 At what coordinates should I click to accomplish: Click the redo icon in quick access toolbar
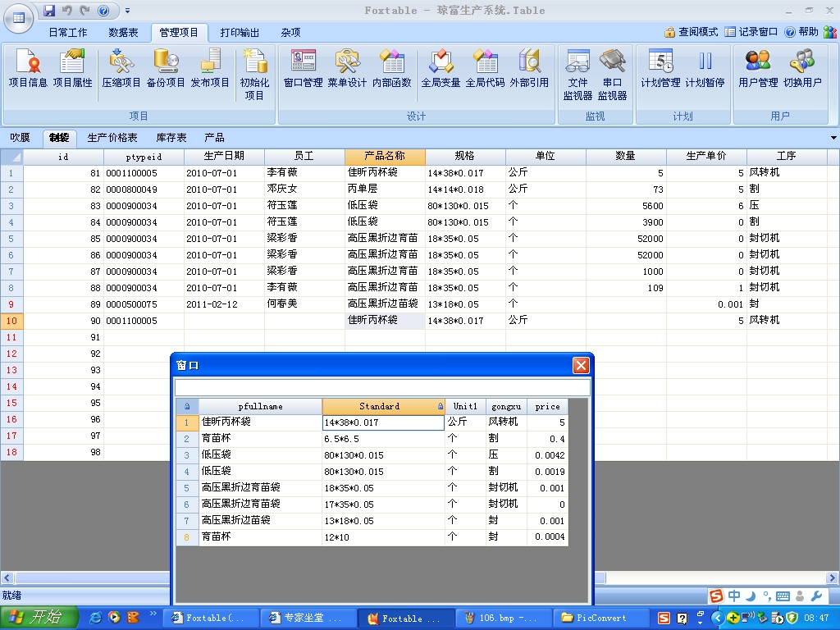[84, 10]
